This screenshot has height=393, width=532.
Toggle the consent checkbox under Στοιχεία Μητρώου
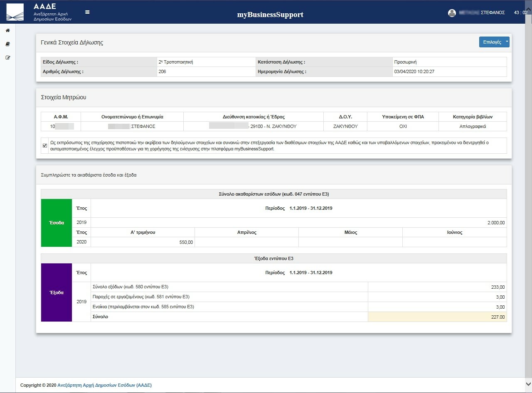tap(44, 145)
